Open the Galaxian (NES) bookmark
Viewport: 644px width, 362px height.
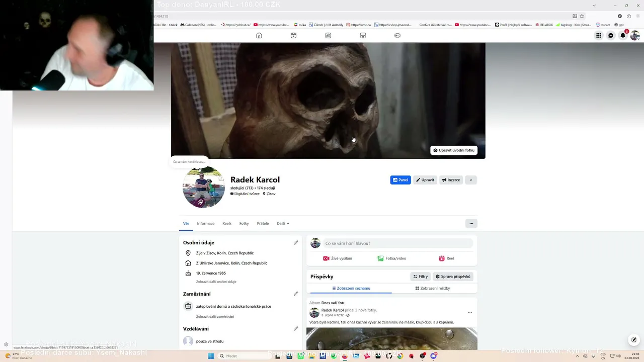[x=199, y=25]
